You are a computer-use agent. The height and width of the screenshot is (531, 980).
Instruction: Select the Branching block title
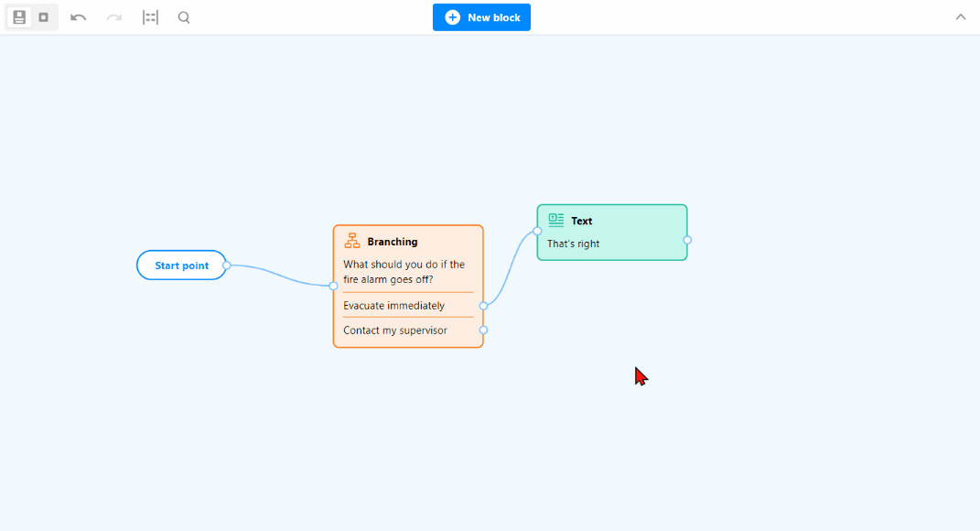[x=393, y=242]
